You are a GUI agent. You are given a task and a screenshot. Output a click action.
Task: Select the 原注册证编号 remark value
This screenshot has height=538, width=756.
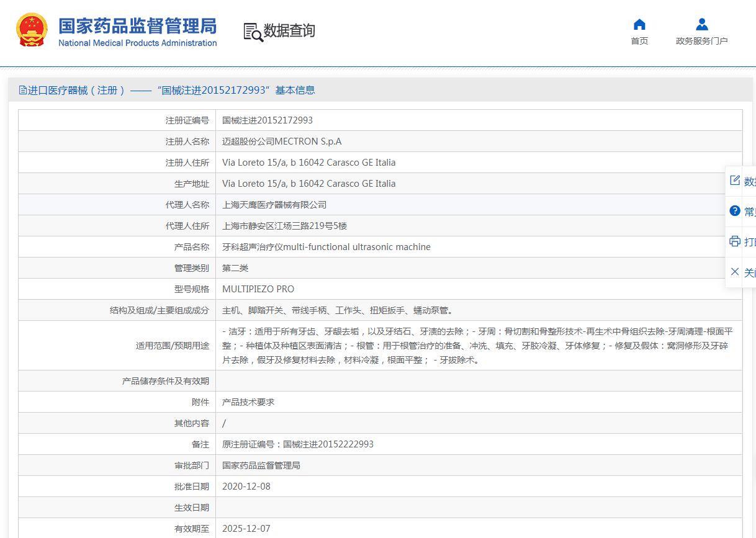click(x=298, y=444)
